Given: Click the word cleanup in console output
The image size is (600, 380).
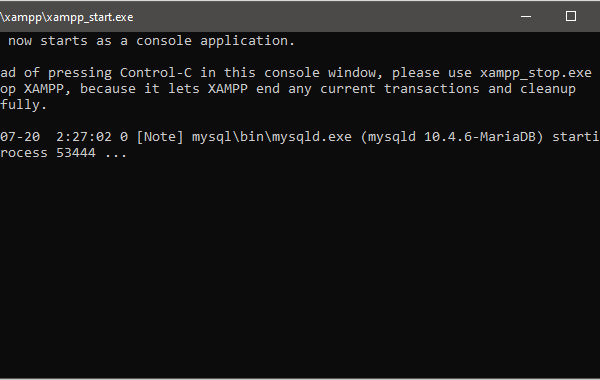Looking at the screenshot, I should click(x=548, y=89).
